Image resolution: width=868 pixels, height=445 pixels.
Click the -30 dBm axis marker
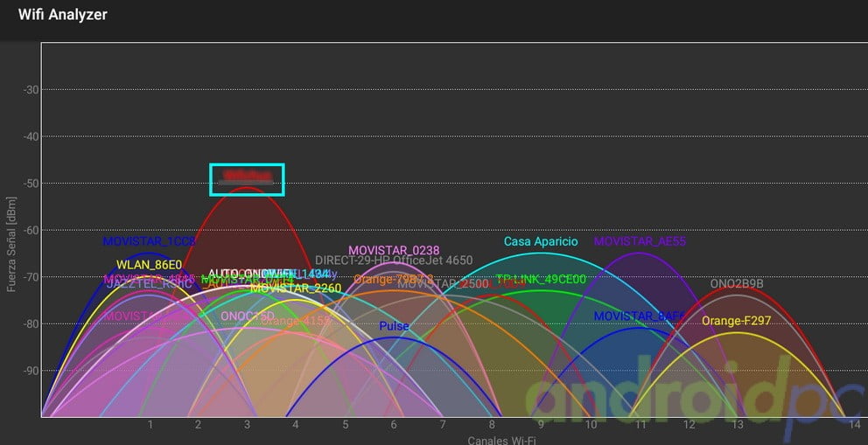31,89
